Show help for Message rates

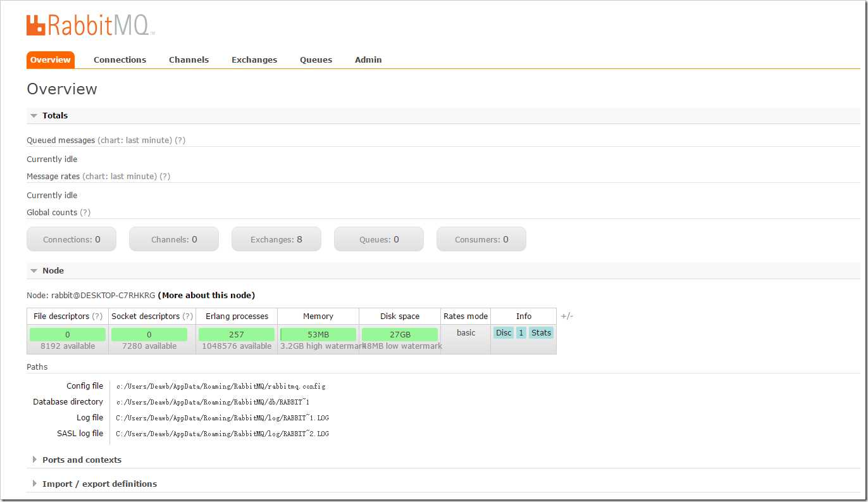(x=165, y=176)
